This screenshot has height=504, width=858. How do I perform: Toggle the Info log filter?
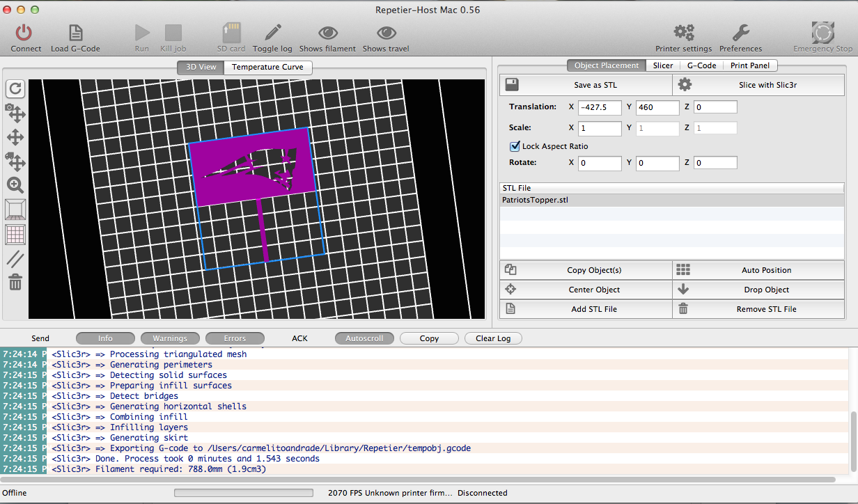[x=105, y=338]
